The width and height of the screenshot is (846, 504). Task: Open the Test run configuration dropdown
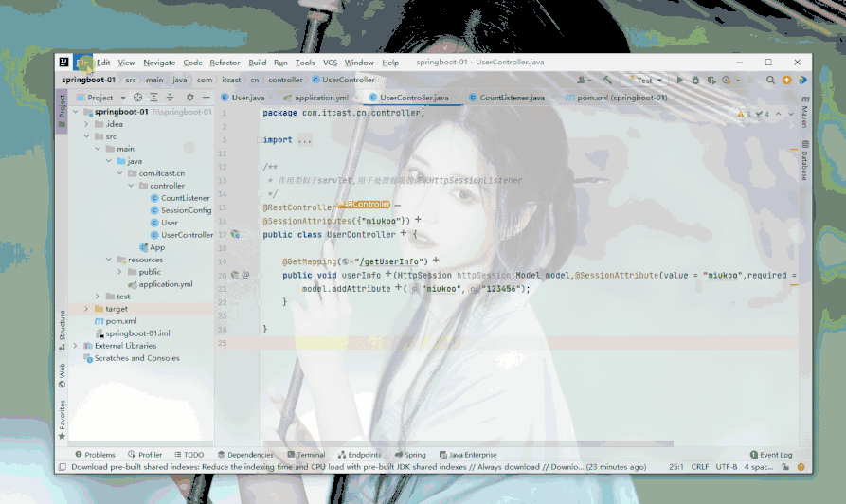[645, 80]
